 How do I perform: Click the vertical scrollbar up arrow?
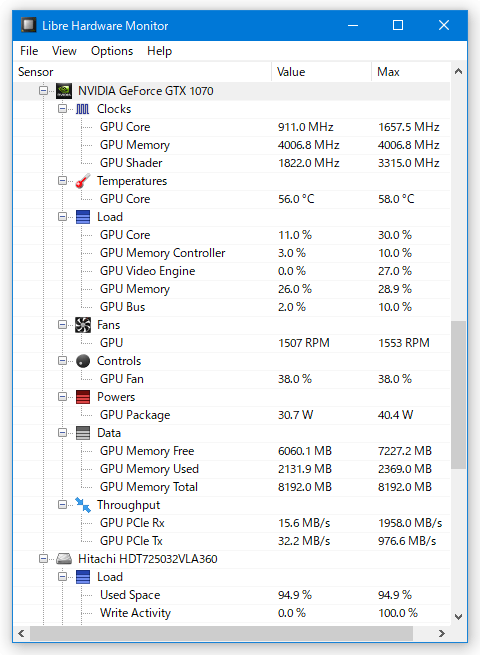(x=458, y=71)
